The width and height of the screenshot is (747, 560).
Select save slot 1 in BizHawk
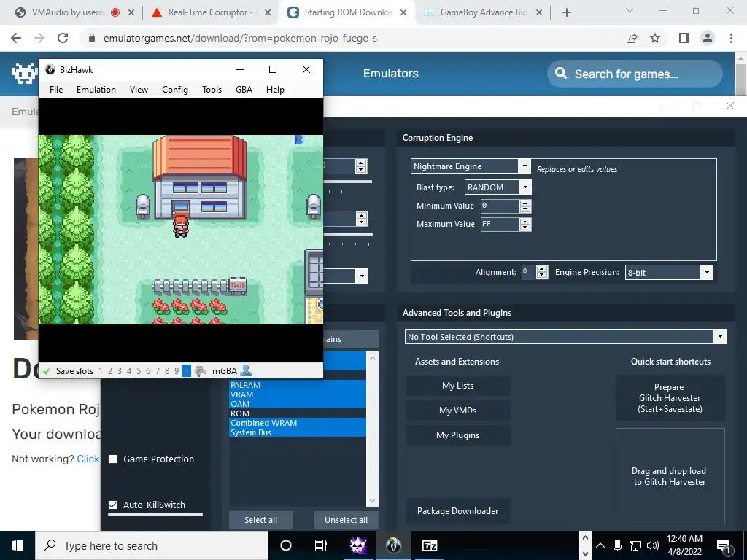(101, 371)
